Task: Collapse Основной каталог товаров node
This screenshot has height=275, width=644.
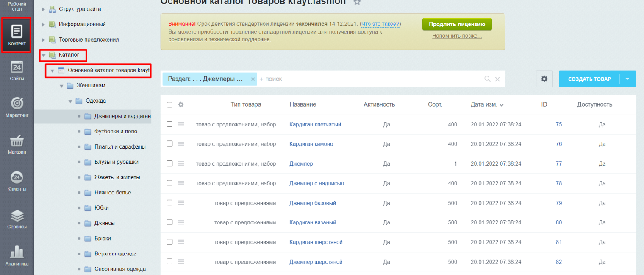Action: click(53, 70)
